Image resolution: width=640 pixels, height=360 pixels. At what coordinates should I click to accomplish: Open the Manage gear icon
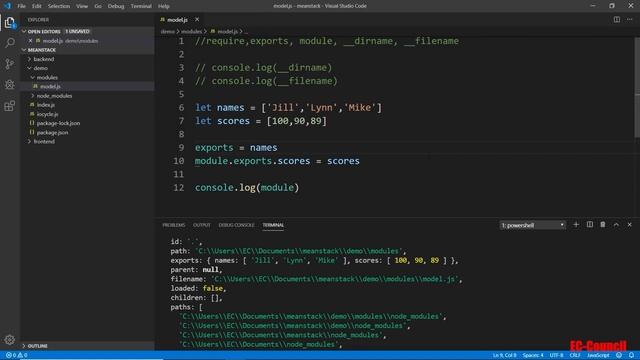(10, 340)
